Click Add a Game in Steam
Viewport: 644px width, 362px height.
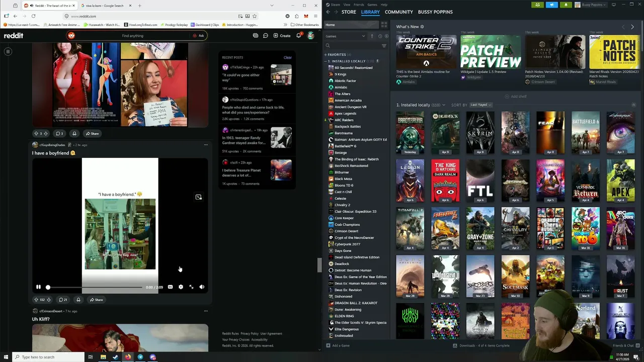(337, 345)
